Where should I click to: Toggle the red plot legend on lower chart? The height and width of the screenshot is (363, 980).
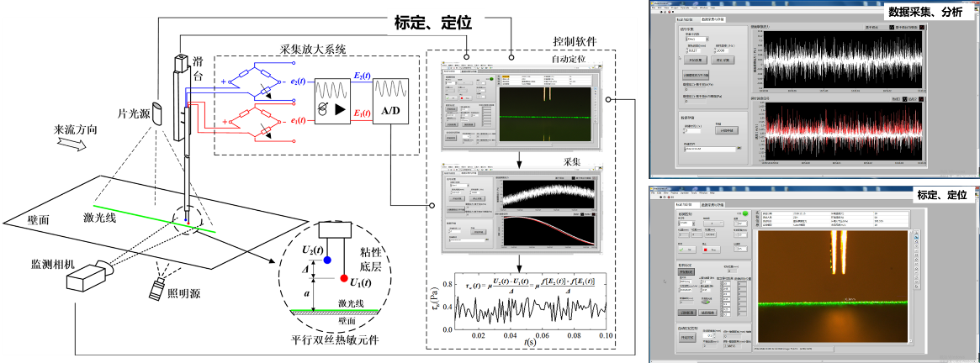923,99
